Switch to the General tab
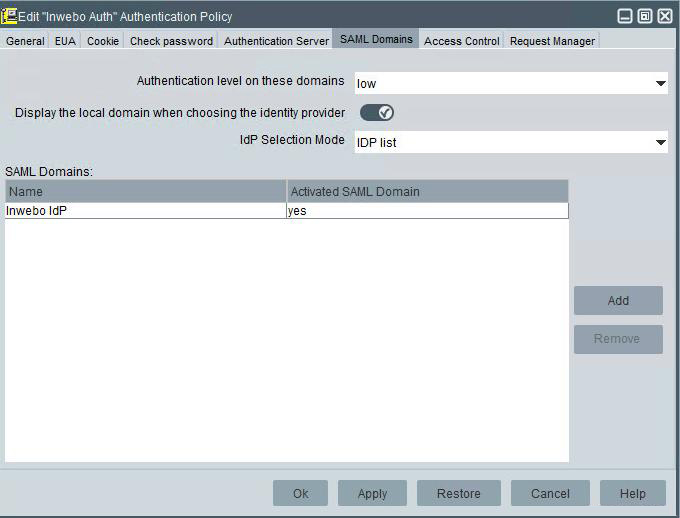The height and width of the screenshot is (518, 680). 25,41
